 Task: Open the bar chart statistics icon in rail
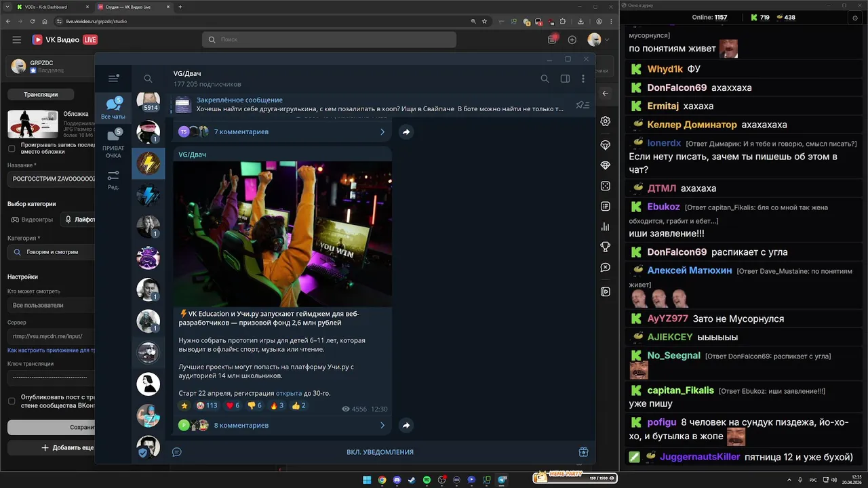(x=606, y=226)
